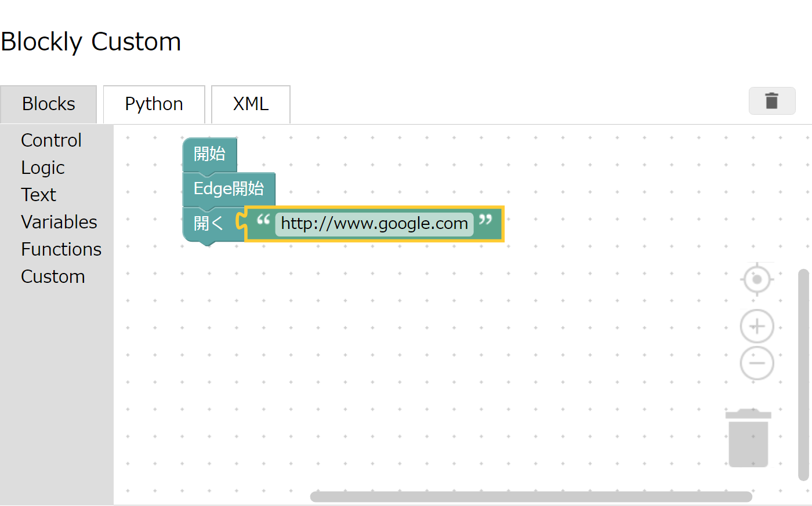
Task: Open the Custom block category
Action: 53,276
